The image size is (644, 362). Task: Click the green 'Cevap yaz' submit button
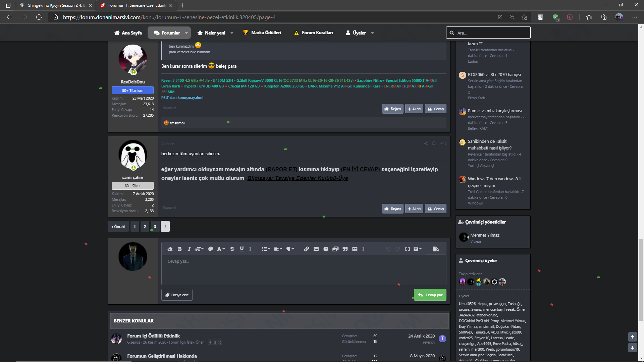(430, 295)
